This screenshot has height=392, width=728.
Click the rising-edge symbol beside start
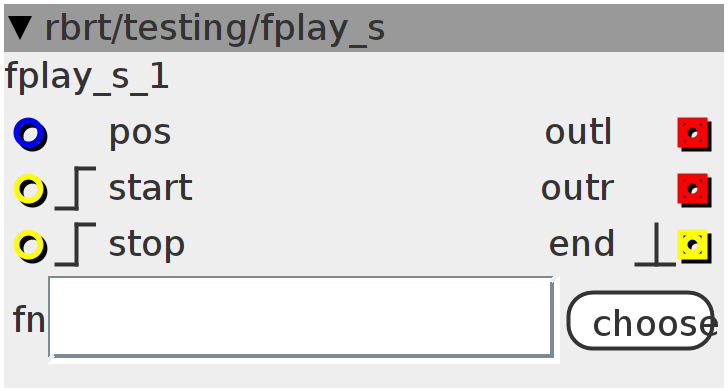tap(76, 188)
